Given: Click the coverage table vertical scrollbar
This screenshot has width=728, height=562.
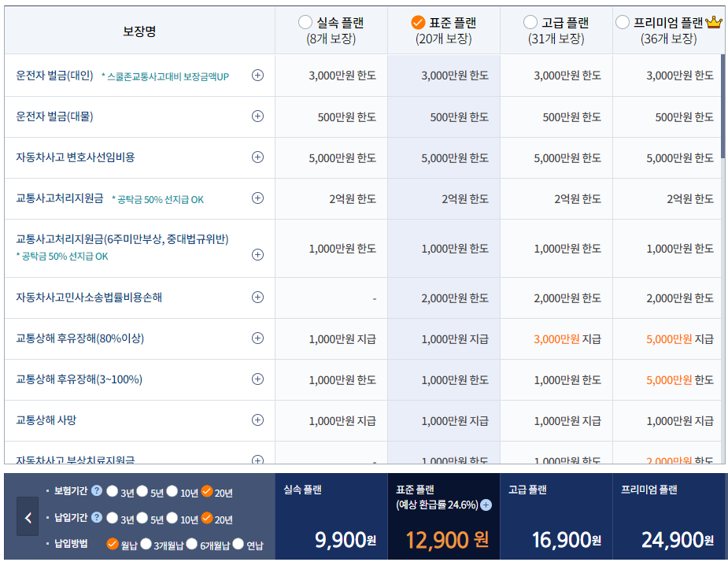Looking at the screenshot, I should pyautogui.click(x=722, y=107).
